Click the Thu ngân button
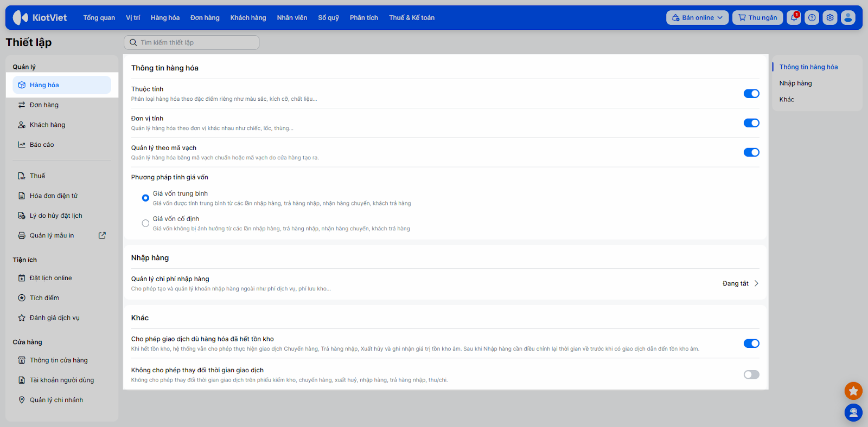Viewport: 868px width, 427px height. [758, 18]
